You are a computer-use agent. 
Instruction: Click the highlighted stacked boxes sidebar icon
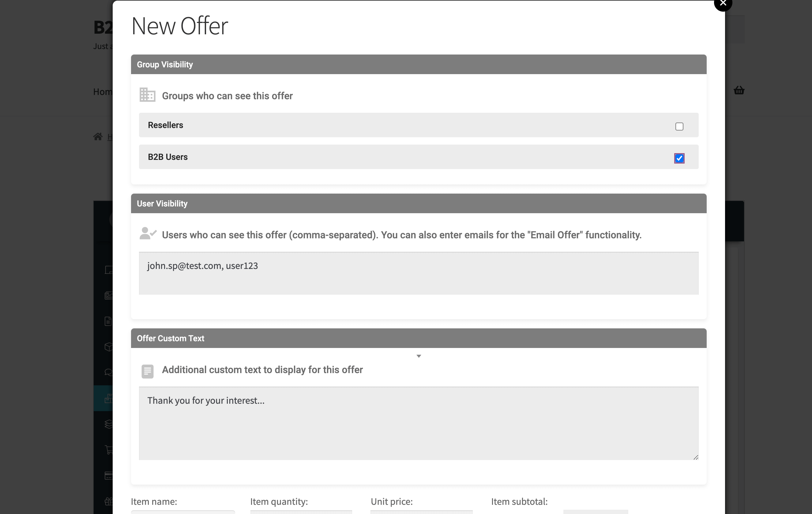tap(108, 398)
